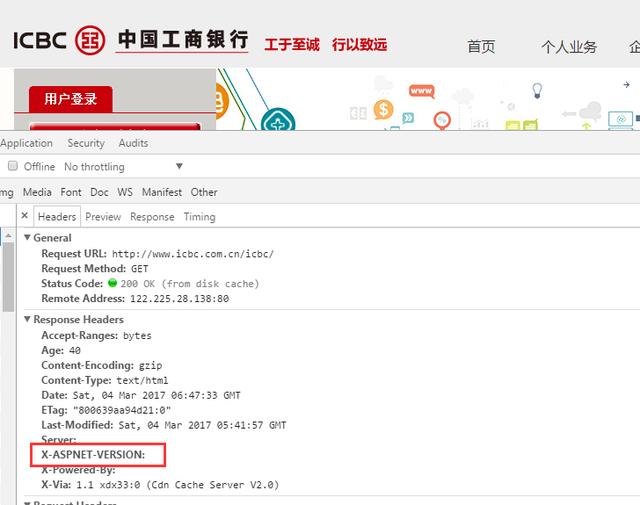Screen dimensions: 640x505
Task: Click the green status code indicator
Action: [x=112, y=283]
